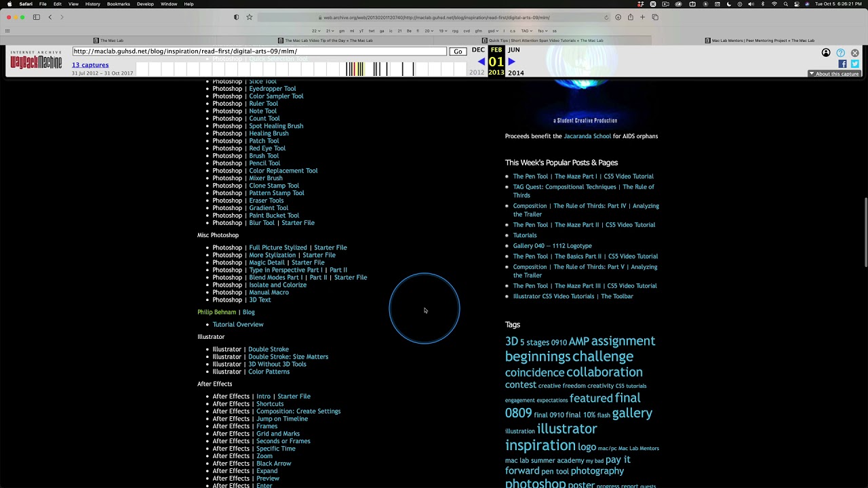Click the 'illustrator' tag in tag cloud
The height and width of the screenshot is (488, 868).
[567, 428]
